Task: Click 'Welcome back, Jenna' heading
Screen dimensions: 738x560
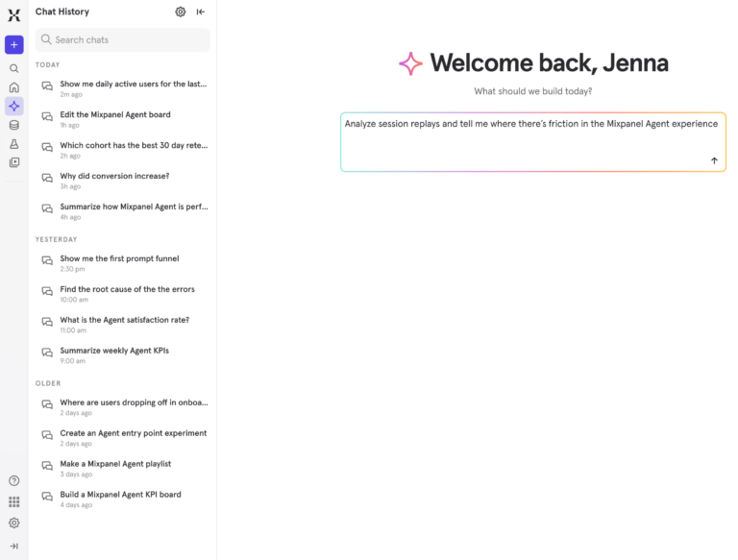Action: coord(549,63)
